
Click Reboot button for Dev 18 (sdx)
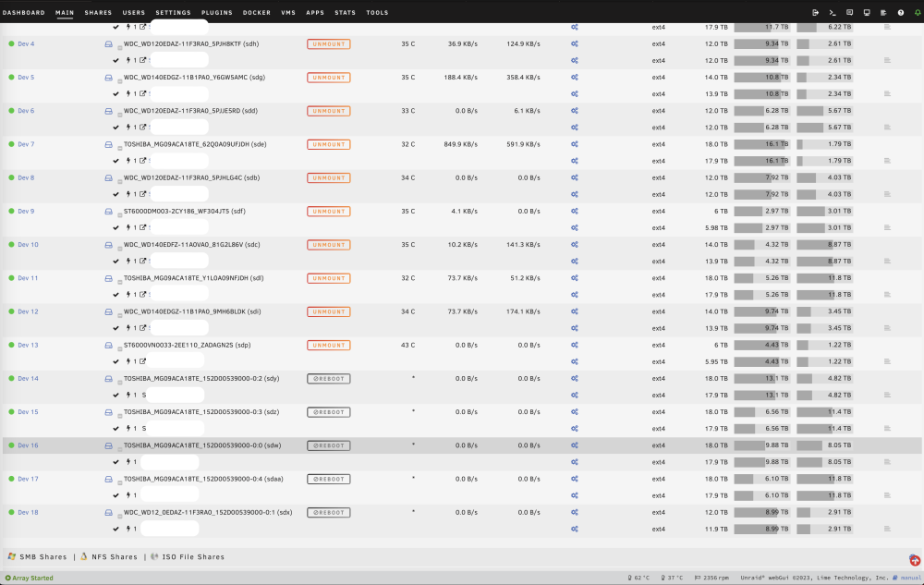[x=329, y=513]
